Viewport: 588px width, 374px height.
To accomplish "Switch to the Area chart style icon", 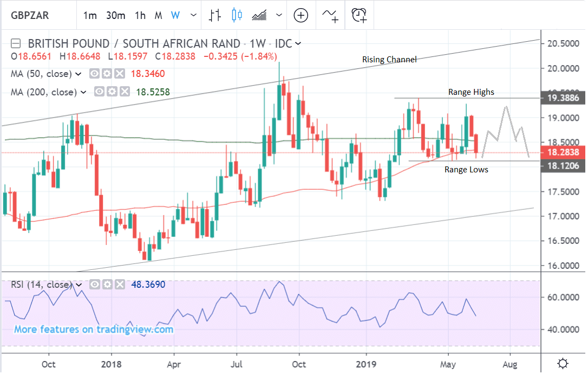I will (259, 15).
